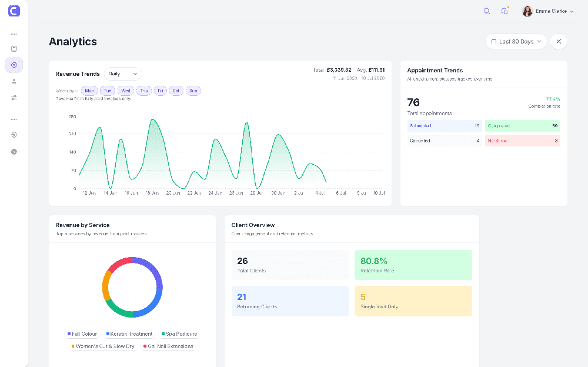The image size is (588, 367).
Task: Click the Revenue by Service title
Action: point(82,225)
